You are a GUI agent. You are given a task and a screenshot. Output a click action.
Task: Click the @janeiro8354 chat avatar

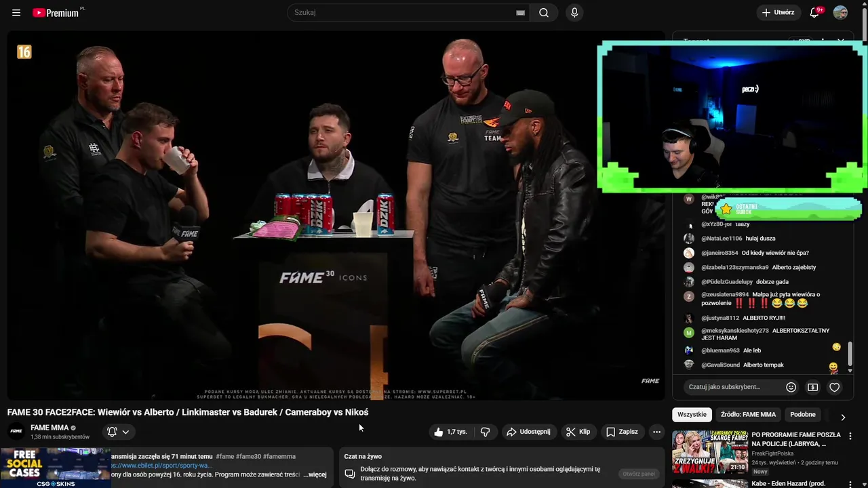click(689, 253)
